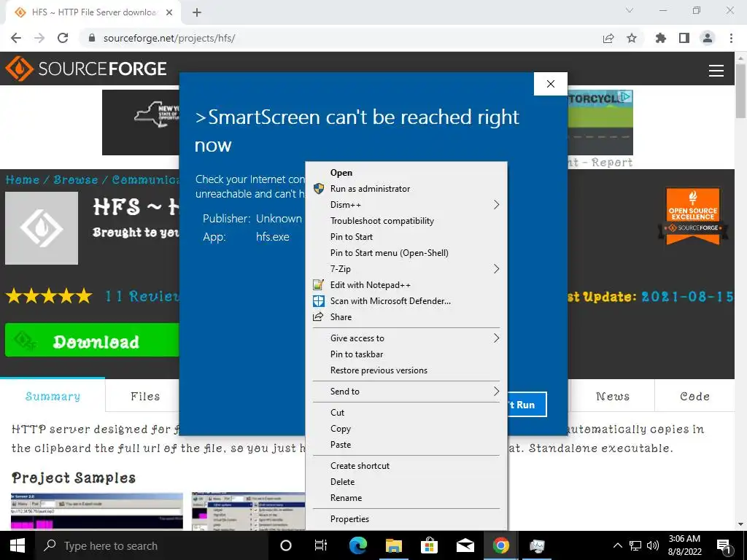This screenshot has width=747, height=560.
Task: Click the Home breadcrumb link
Action: point(23,179)
